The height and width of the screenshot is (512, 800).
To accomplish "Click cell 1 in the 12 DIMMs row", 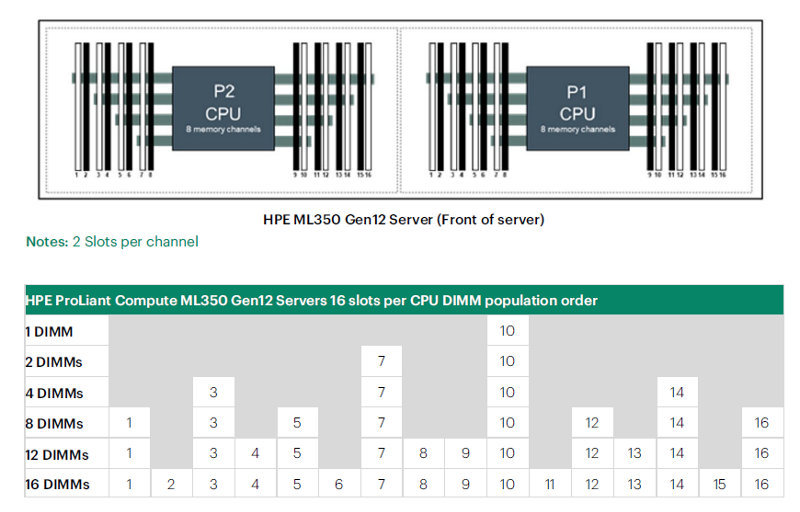I will (x=130, y=453).
